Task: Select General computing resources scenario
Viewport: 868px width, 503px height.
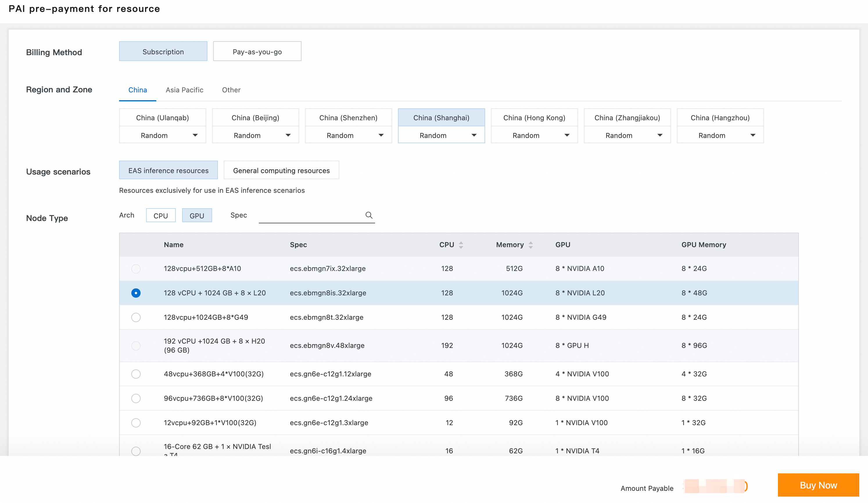Action: coord(281,170)
